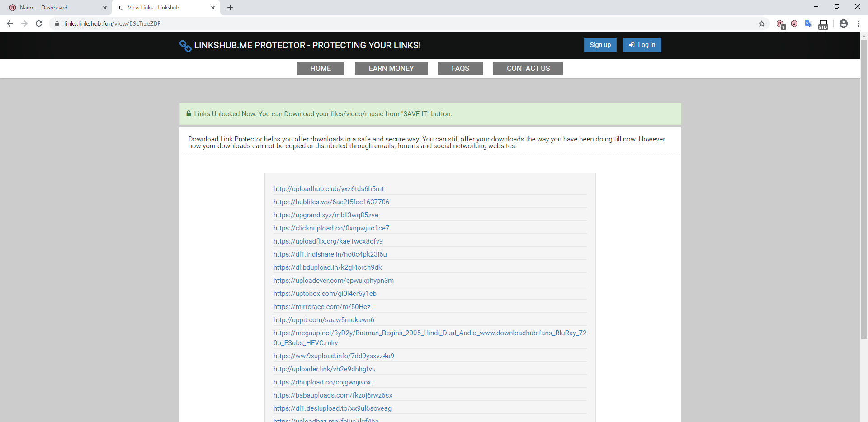Click the Sign up button
This screenshot has width=868, height=422.
click(x=600, y=45)
